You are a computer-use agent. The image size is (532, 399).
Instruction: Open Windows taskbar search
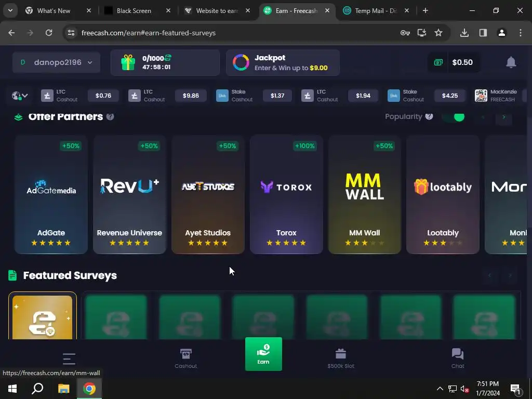tap(37, 389)
